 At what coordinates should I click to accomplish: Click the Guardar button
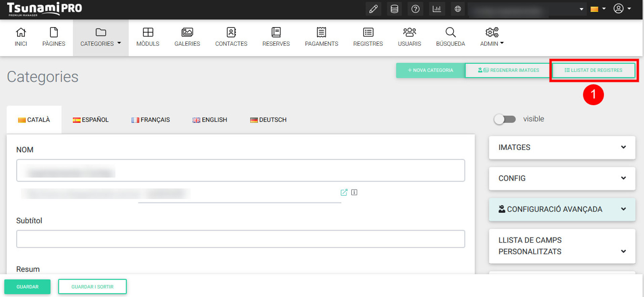click(28, 287)
